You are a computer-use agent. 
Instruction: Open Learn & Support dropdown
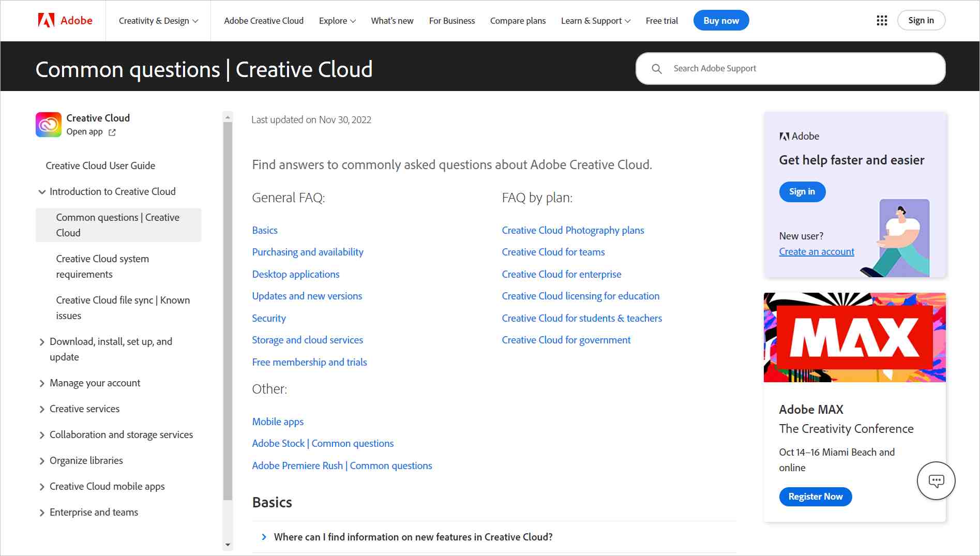click(596, 21)
